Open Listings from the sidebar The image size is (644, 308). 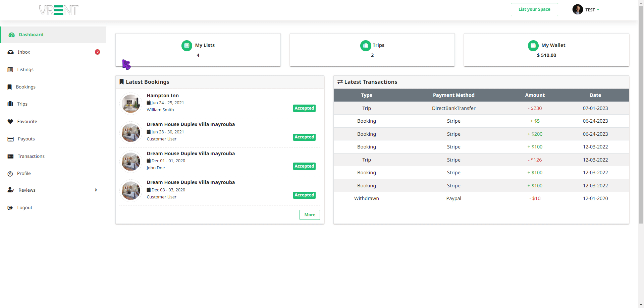[x=25, y=70]
